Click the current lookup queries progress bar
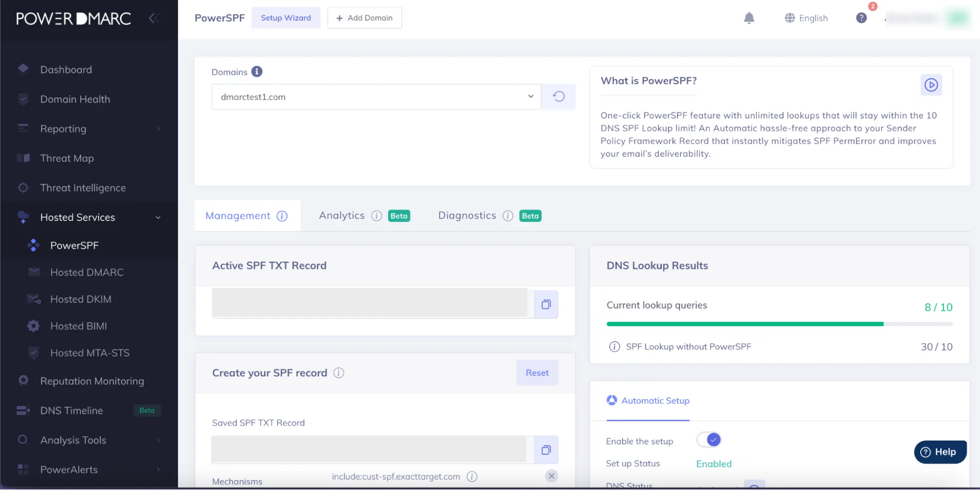Screen dimensions: 980x490 pyautogui.click(x=779, y=324)
